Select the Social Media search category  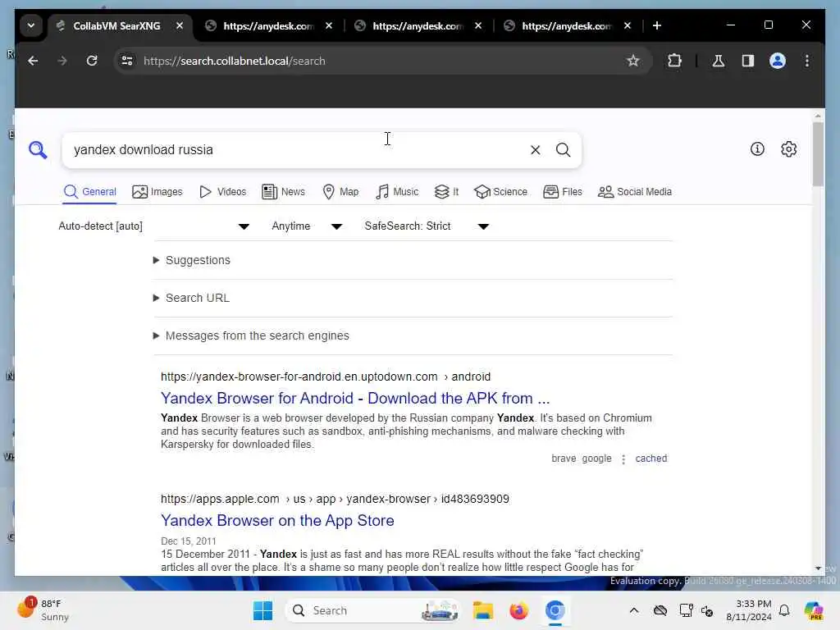click(634, 192)
